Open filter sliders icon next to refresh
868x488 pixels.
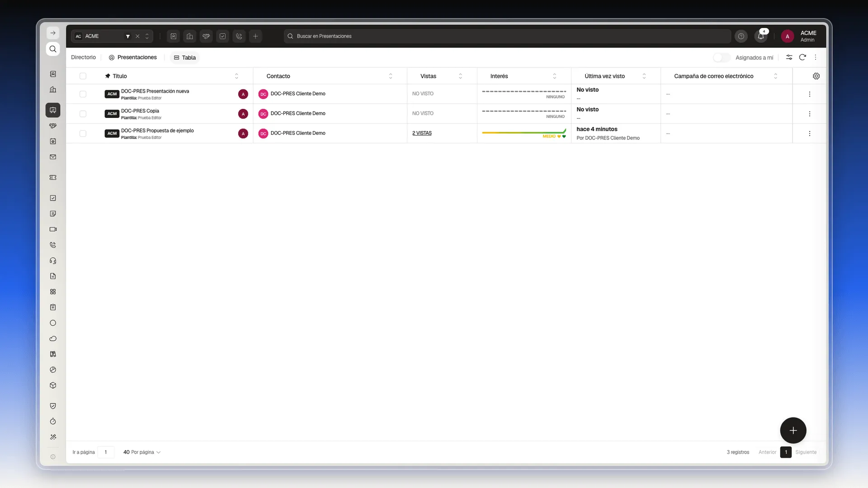coord(789,57)
